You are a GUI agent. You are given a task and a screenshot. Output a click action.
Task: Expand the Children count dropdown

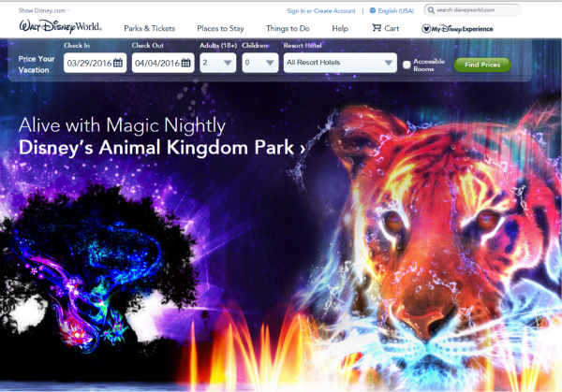tap(260, 63)
